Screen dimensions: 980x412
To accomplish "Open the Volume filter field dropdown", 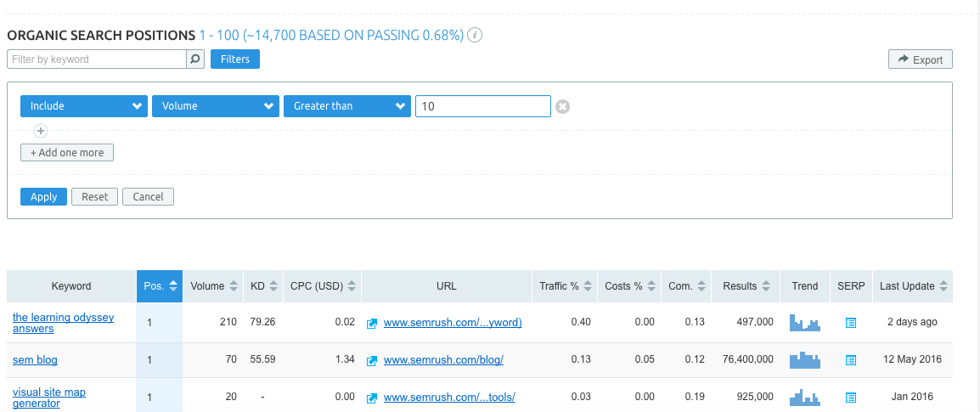I will click(x=216, y=106).
